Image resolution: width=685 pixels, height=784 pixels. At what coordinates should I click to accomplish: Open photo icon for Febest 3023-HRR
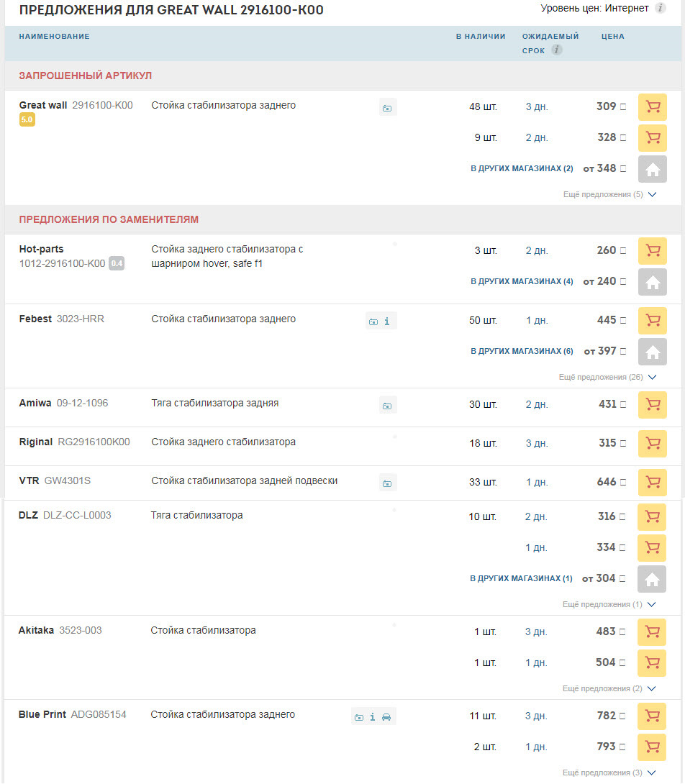pyautogui.click(x=373, y=322)
